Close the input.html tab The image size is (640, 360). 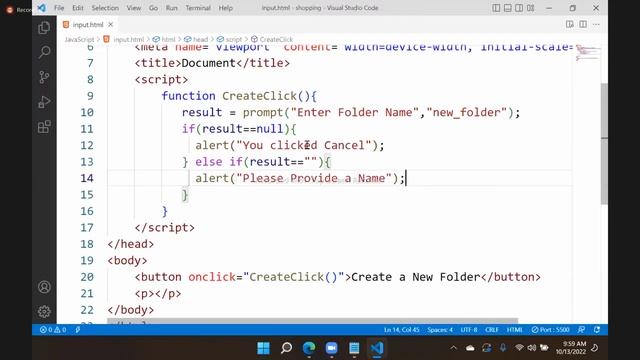(x=111, y=24)
